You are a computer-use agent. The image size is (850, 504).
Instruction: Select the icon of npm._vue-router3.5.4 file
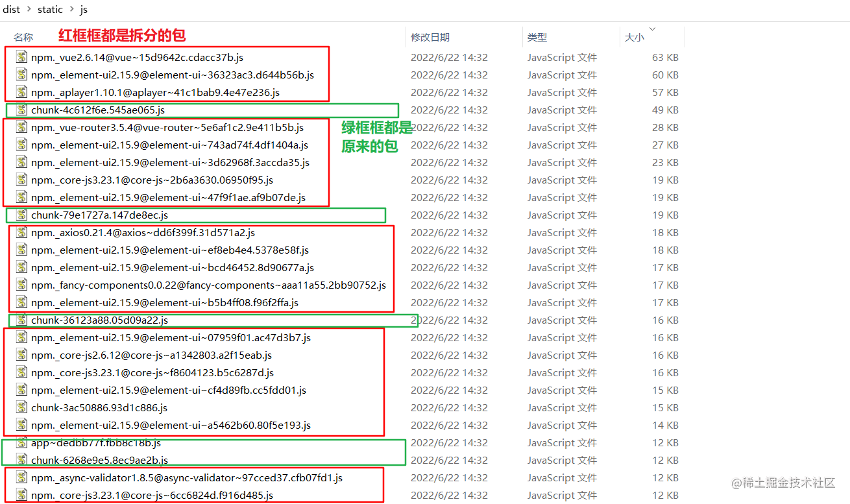tap(21, 127)
